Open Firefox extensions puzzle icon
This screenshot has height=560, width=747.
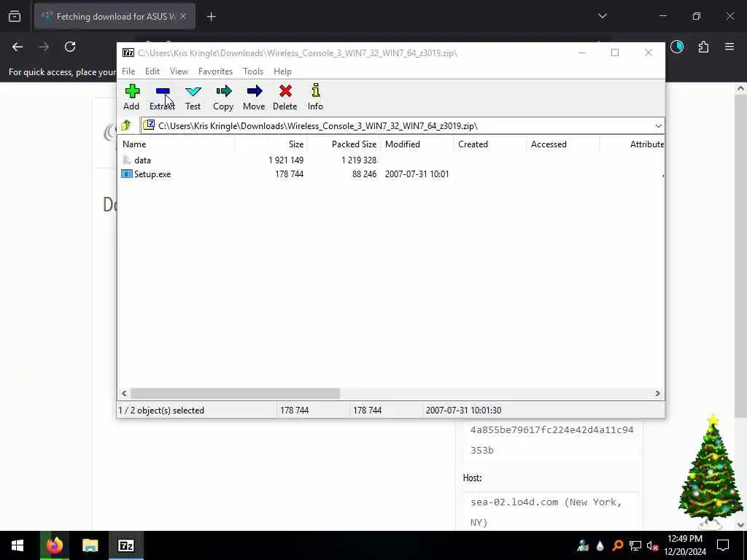[x=703, y=47]
